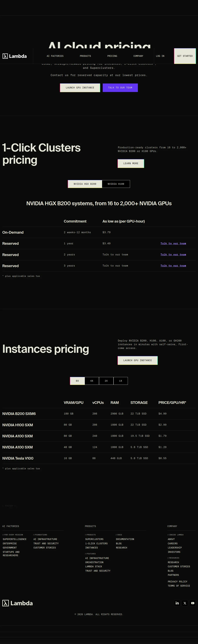
Task: Select the NVIDIA HGX B200 tab
Action: click(x=85, y=184)
